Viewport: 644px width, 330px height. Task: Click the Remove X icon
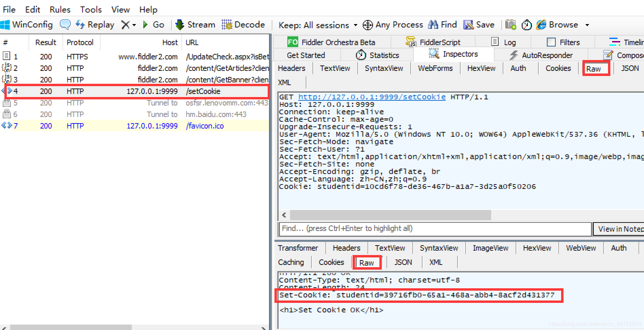click(x=125, y=25)
